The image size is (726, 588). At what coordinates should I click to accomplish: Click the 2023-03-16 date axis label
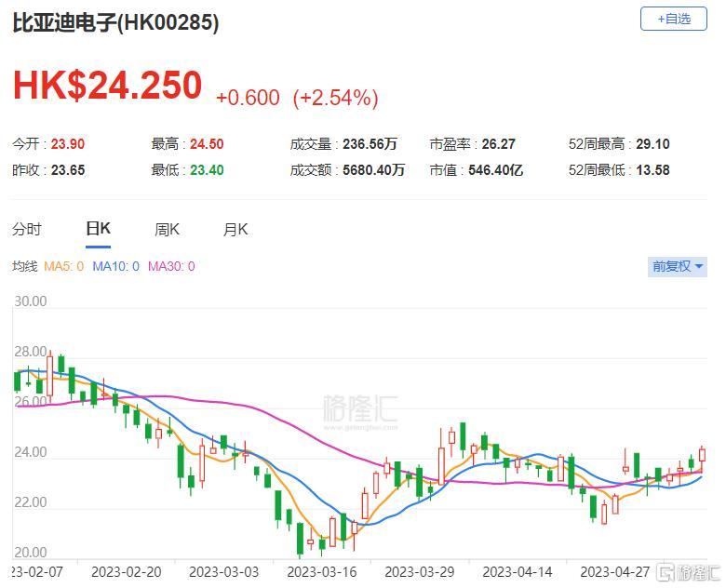pyautogui.click(x=322, y=572)
